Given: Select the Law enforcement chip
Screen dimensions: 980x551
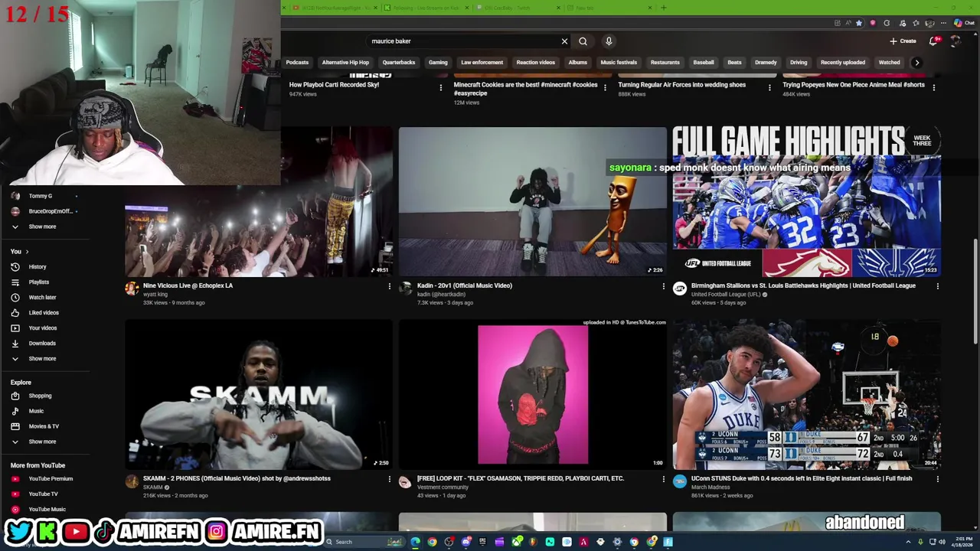Looking at the screenshot, I should pyautogui.click(x=482, y=63).
